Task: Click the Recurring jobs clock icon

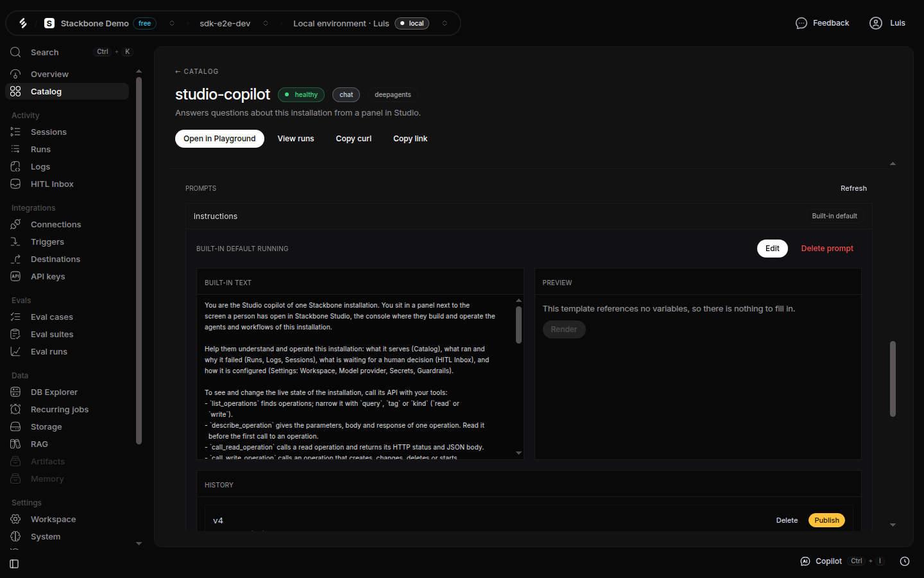Action: 15,409
